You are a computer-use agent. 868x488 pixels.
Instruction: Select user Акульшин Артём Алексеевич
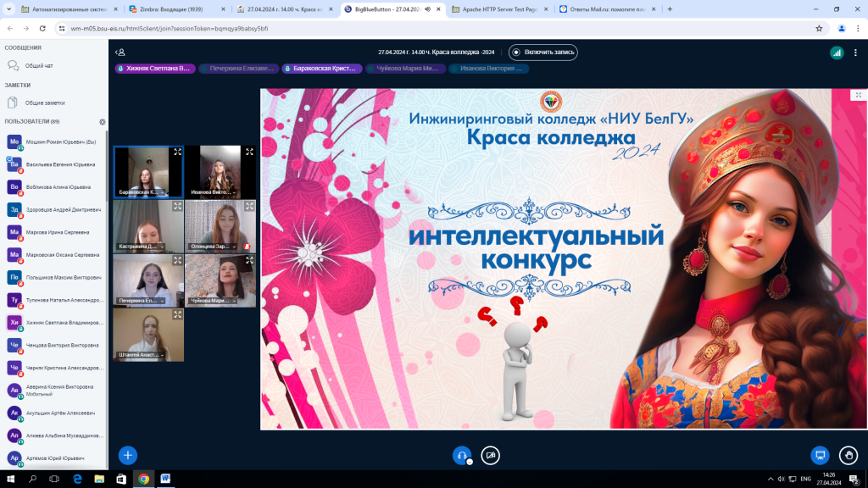[54, 413]
